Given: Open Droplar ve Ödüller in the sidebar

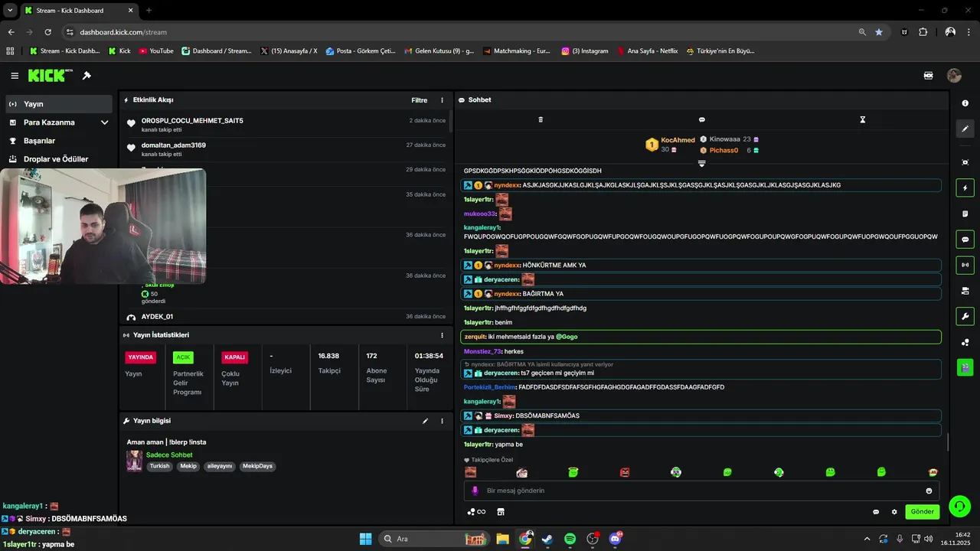Looking at the screenshot, I should click(x=57, y=159).
